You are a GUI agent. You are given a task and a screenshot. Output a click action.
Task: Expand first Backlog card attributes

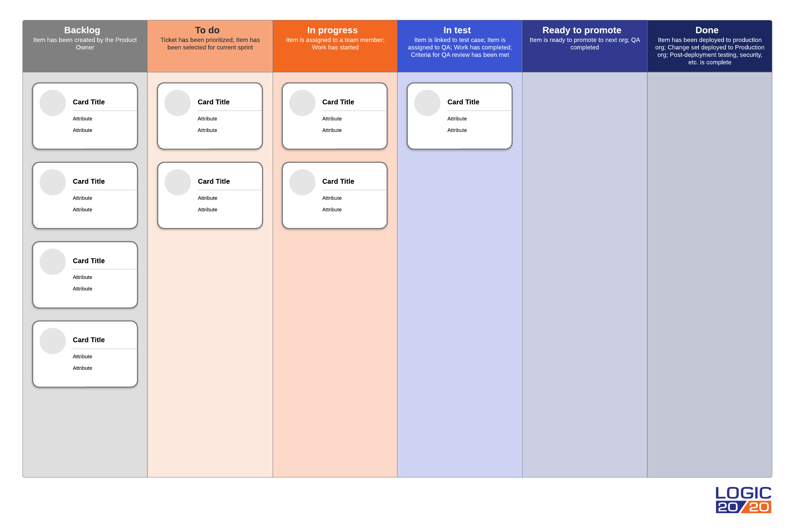coord(82,118)
